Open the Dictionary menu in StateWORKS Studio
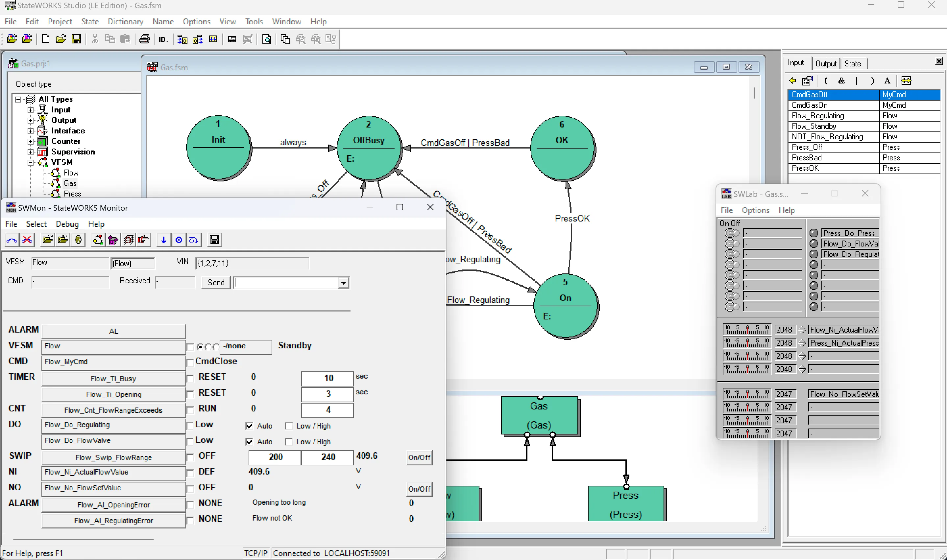This screenshot has height=560, width=947. pyautogui.click(x=125, y=21)
